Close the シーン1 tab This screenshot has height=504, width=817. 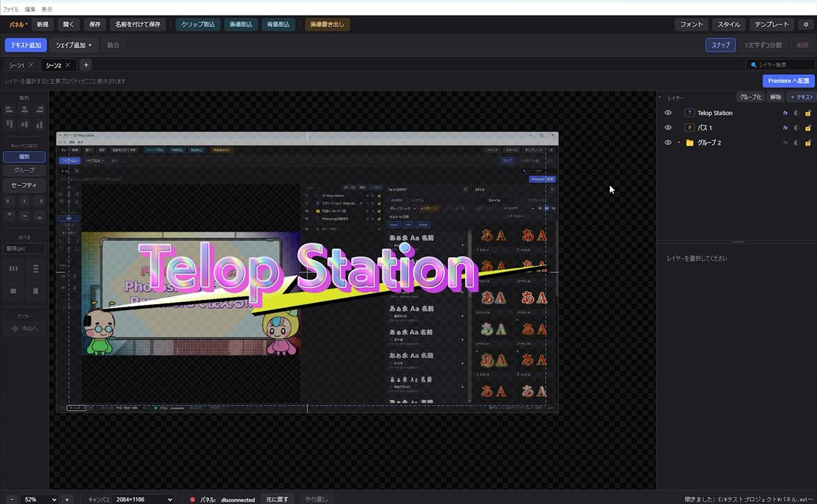[31, 65]
